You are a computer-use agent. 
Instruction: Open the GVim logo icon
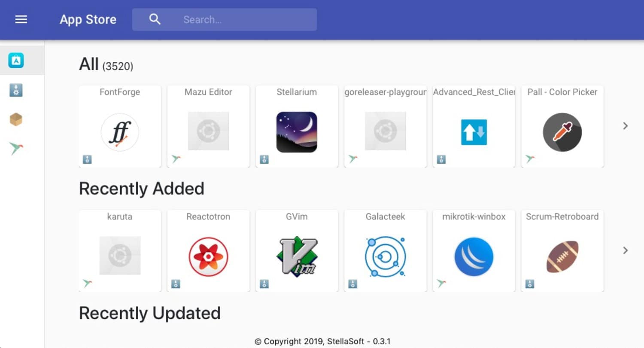click(x=297, y=256)
